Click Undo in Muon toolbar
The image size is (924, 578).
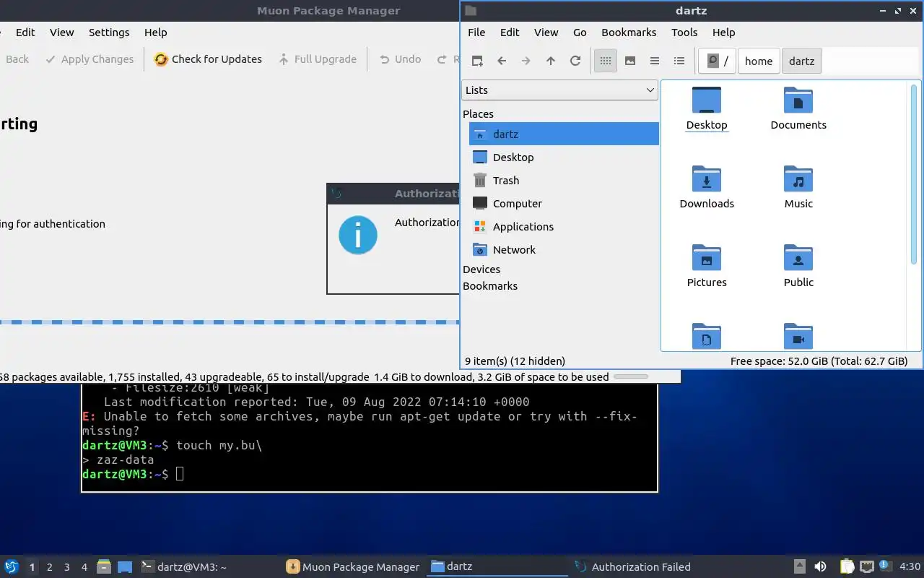(x=400, y=59)
